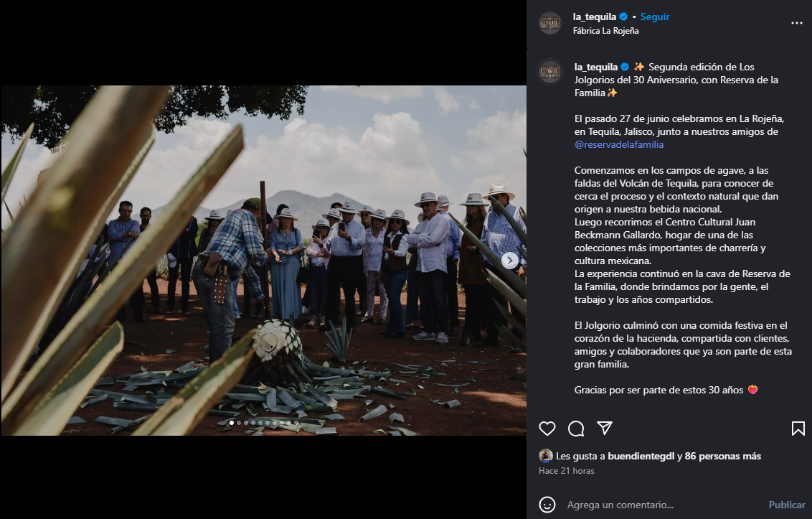The width and height of the screenshot is (812, 519).
Task: Click la_tequila avatar beside the caption
Action: pos(550,72)
